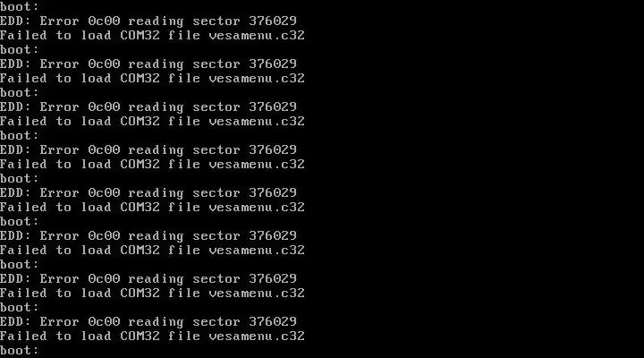Select the first EDD error line
This screenshot has width=644, height=358.
point(148,21)
